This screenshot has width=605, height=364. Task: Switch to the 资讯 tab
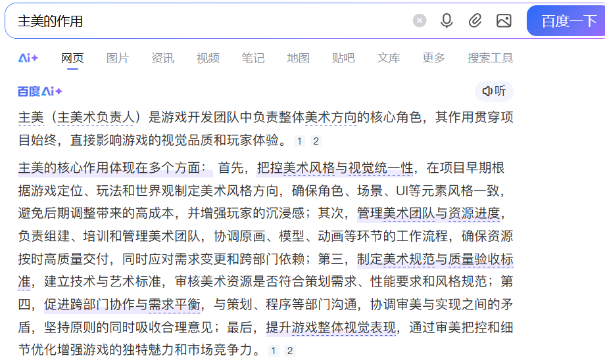(x=162, y=58)
